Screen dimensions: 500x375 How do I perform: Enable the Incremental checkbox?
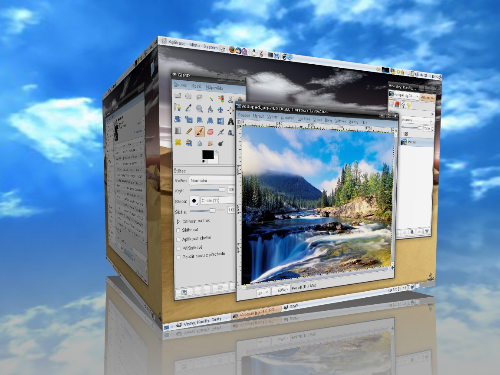click(x=178, y=248)
